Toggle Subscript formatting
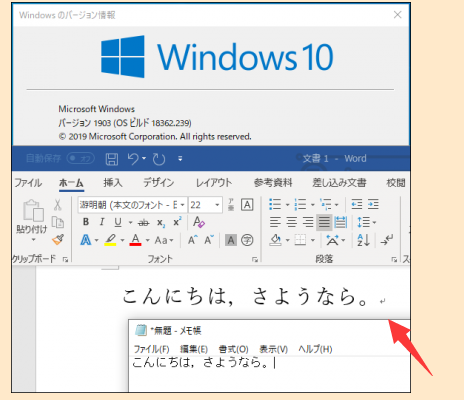 [161, 223]
